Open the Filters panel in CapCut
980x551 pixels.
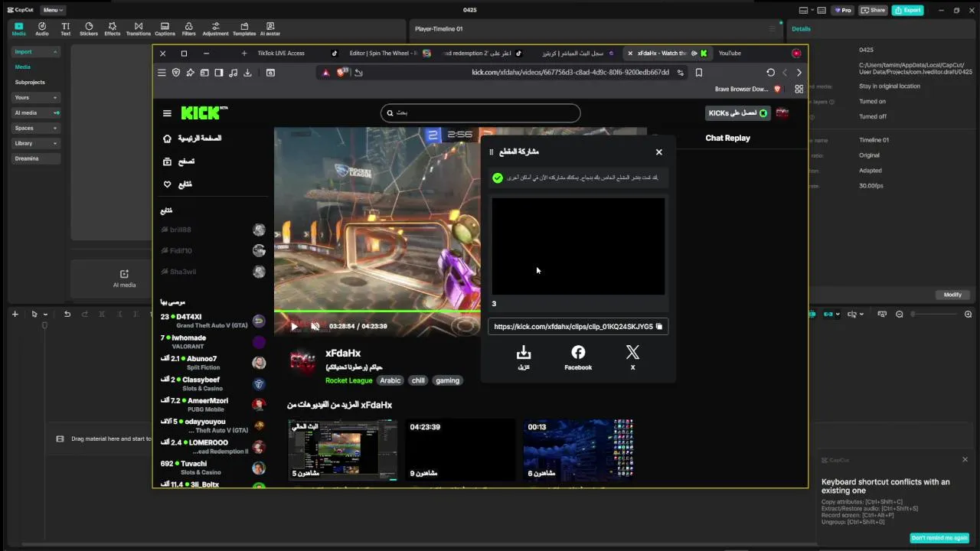[188, 28]
